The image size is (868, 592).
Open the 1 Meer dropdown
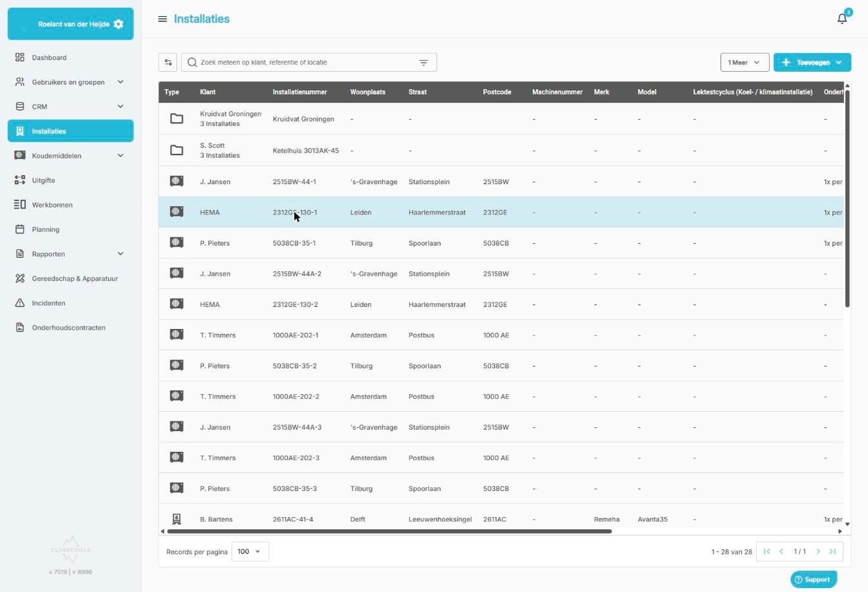744,63
